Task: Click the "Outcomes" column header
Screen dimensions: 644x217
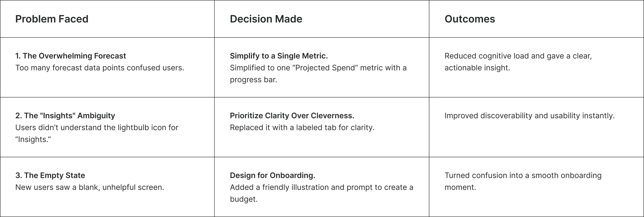Action: 470,19
